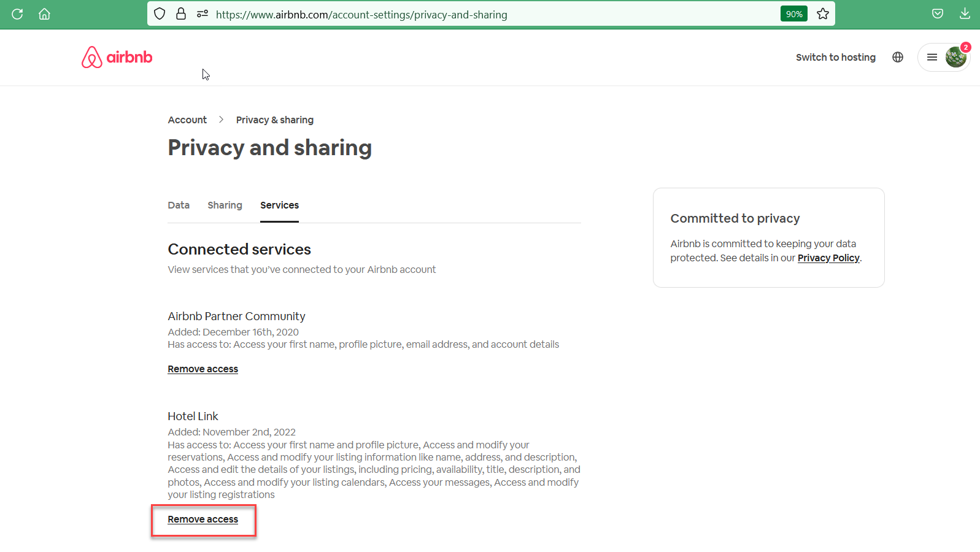Open site permissions icon in address bar
The height and width of the screenshot is (552, 980).
(x=203, y=13)
